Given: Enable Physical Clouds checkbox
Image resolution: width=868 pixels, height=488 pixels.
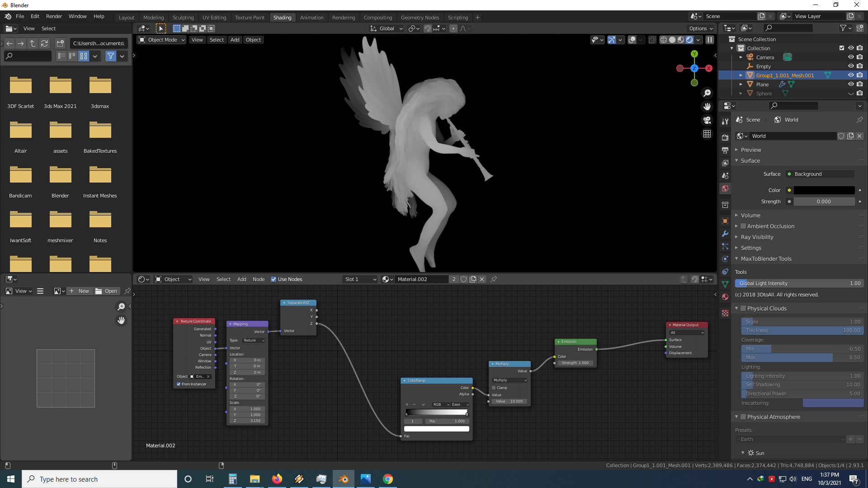Looking at the screenshot, I should [x=743, y=309].
